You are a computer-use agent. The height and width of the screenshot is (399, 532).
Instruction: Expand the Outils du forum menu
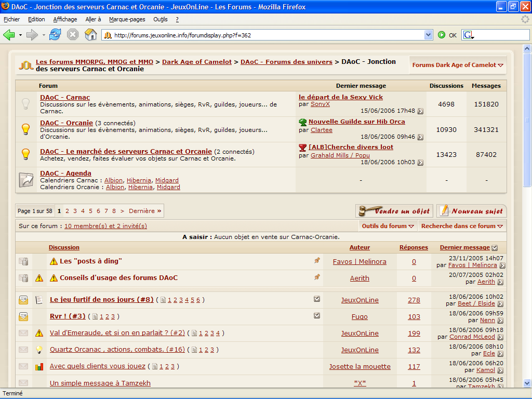pyautogui.click(x=388, y=226)
